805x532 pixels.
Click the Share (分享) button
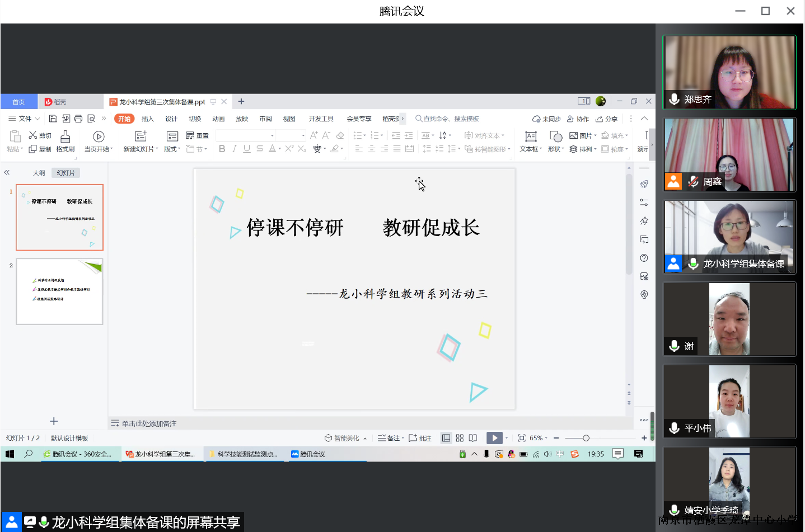(x=606, y=119)
